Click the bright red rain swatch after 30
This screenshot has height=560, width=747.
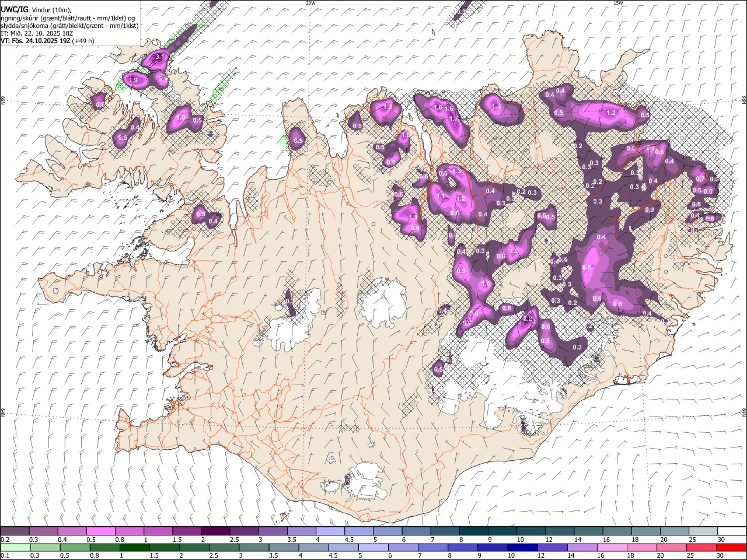click(731, 548)
